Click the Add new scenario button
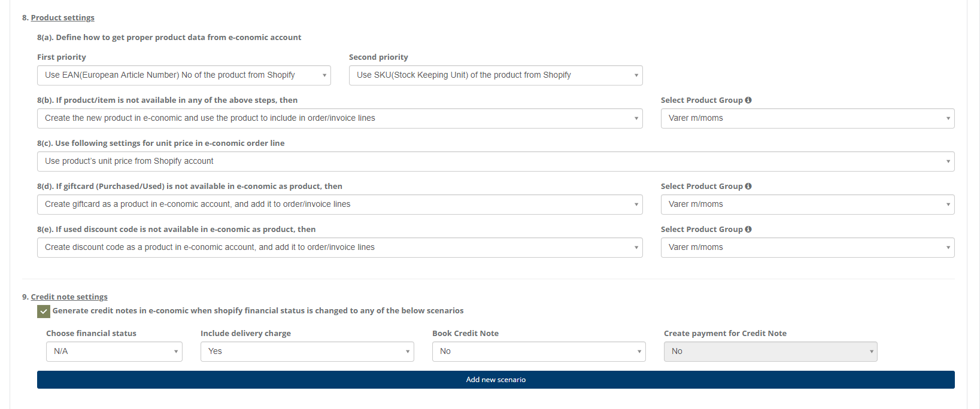 pos(496,380)
